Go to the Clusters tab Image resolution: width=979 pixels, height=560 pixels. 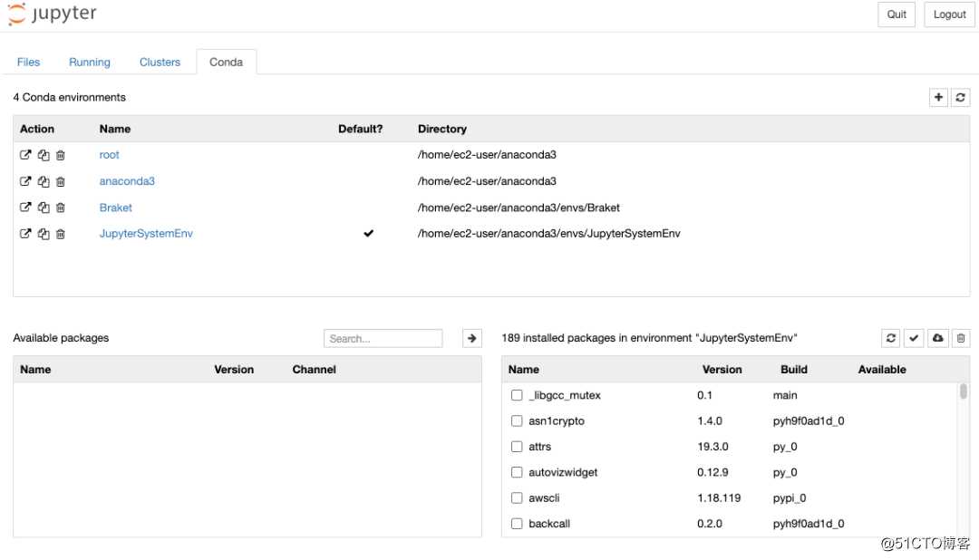tap(160, 62)
